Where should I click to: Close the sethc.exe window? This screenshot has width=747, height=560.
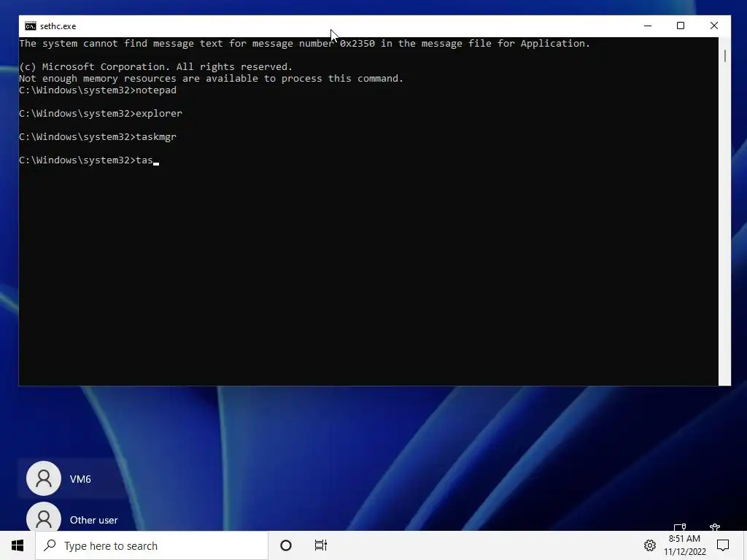click(713, 26)
